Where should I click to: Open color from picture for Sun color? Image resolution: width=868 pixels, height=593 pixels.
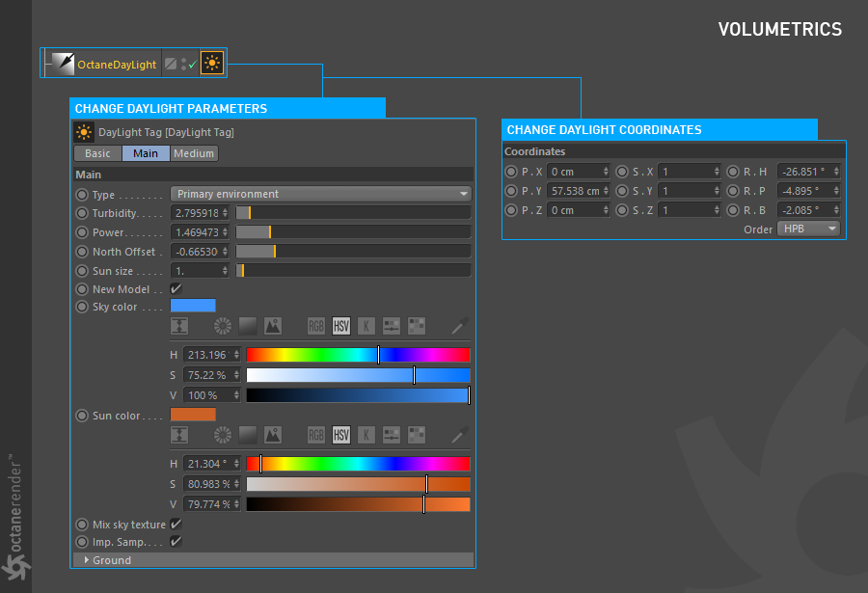273,435
